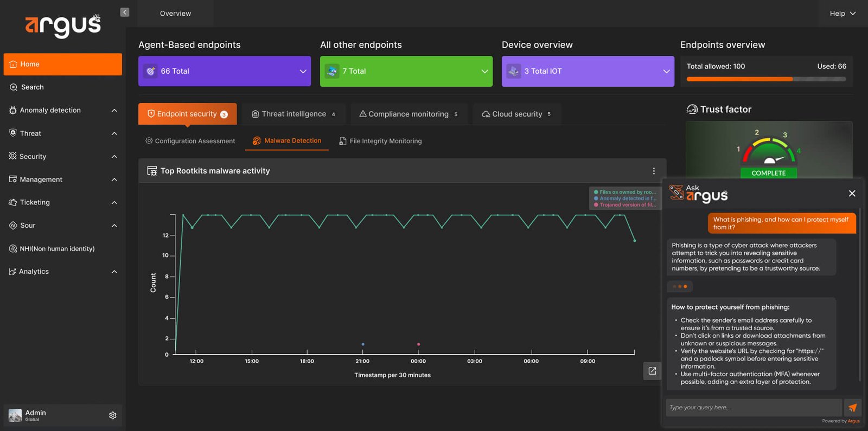Toggle 'Files os owned by roo...' legend series
The height and width of the screenshot is (431, 868).
click(x=625, y=192)
